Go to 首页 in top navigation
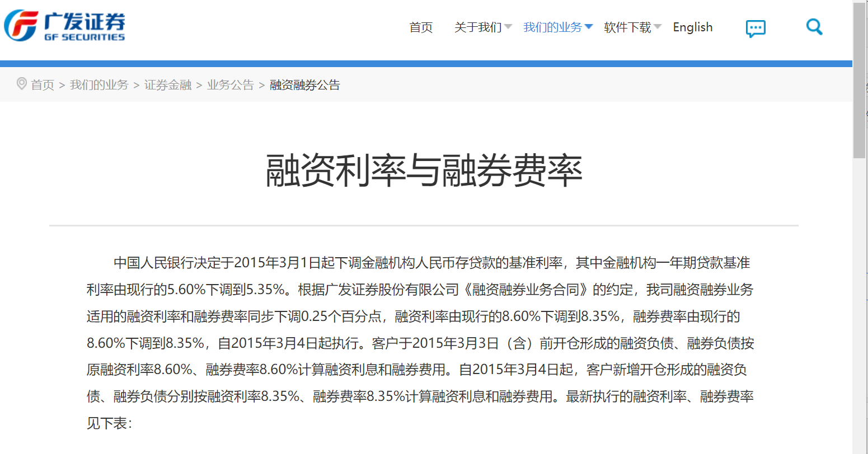Screen dimensions: 868x454 421,27
